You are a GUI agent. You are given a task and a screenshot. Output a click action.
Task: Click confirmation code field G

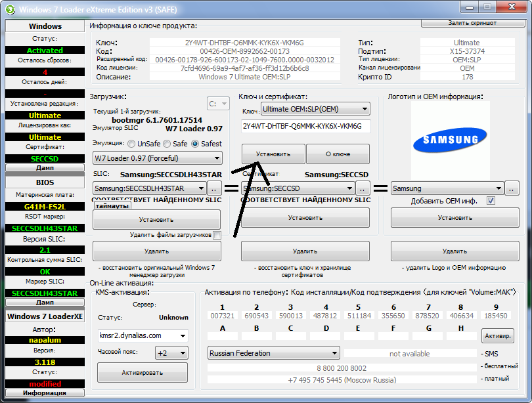(x=428, y=336)
